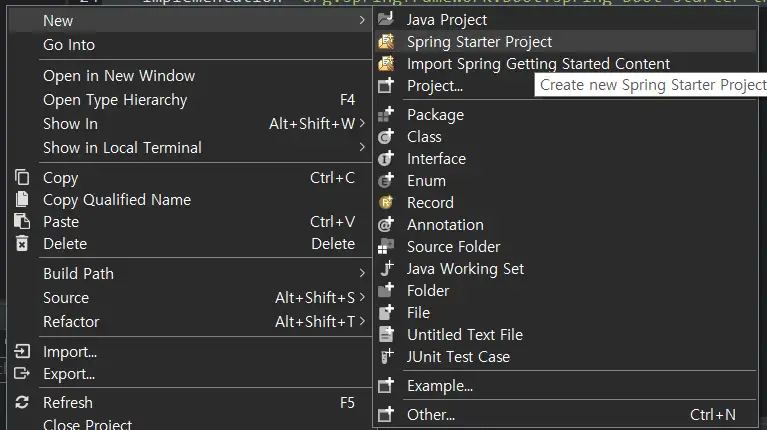Click the Copy icon in context menu
The image size is (767, 430).
click(x=22, y=178)
